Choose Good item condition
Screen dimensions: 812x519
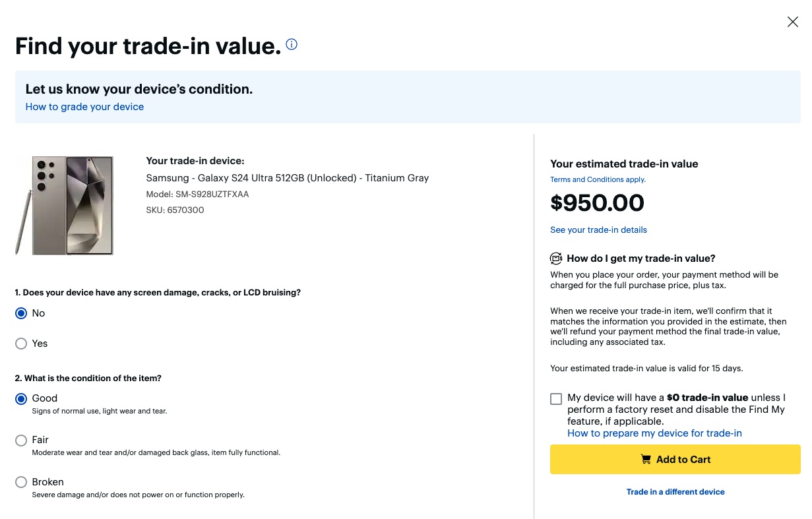21,398
